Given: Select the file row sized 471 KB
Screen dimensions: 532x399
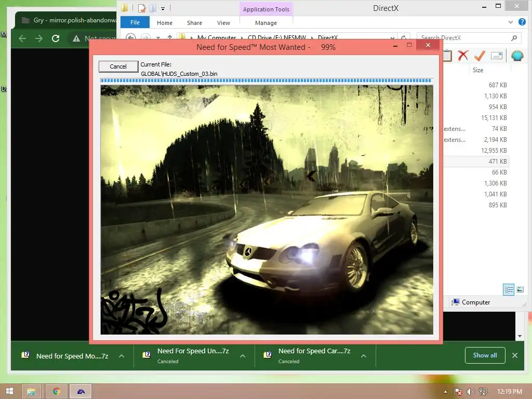Looking at the screenshot, I should (476, 161).
